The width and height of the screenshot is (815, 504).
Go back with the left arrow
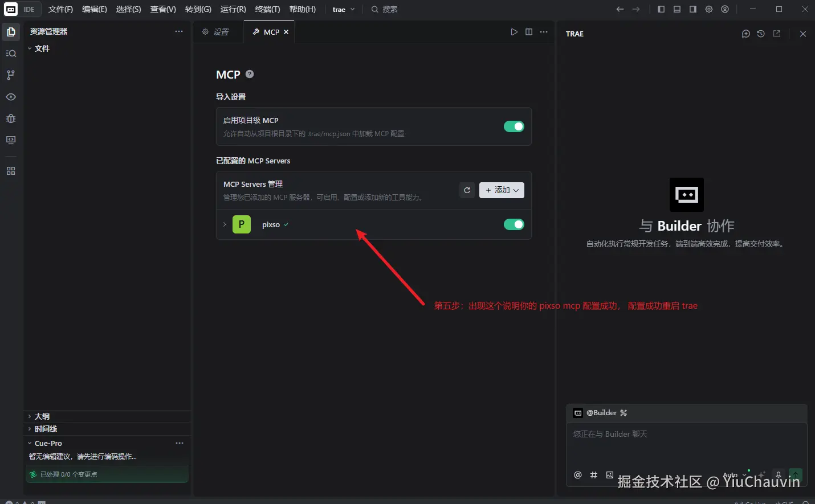coord(620,9)
